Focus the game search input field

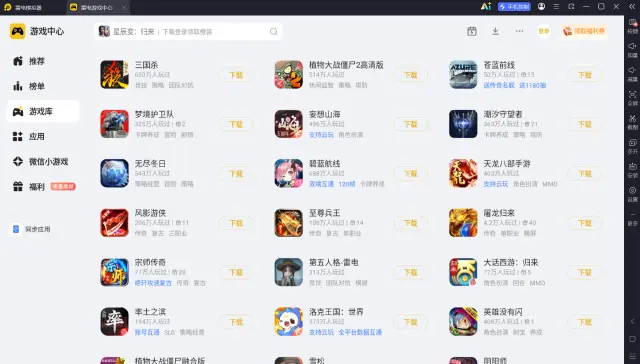(188, 31)
